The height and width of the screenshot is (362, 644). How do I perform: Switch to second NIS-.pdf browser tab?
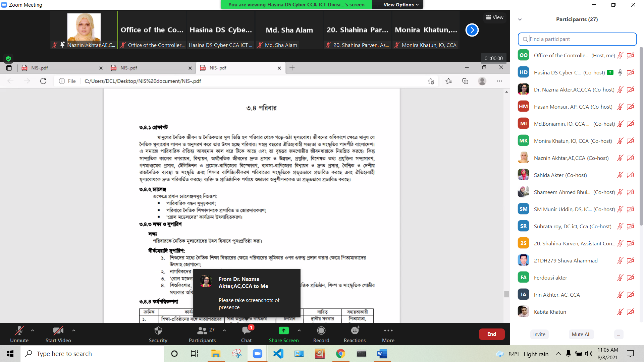tap(151, 68)
